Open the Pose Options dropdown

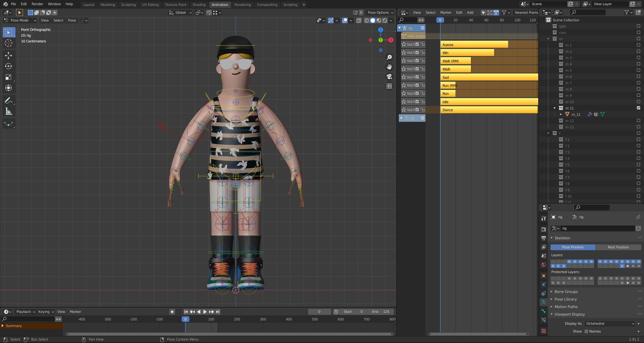click(380, 12)
